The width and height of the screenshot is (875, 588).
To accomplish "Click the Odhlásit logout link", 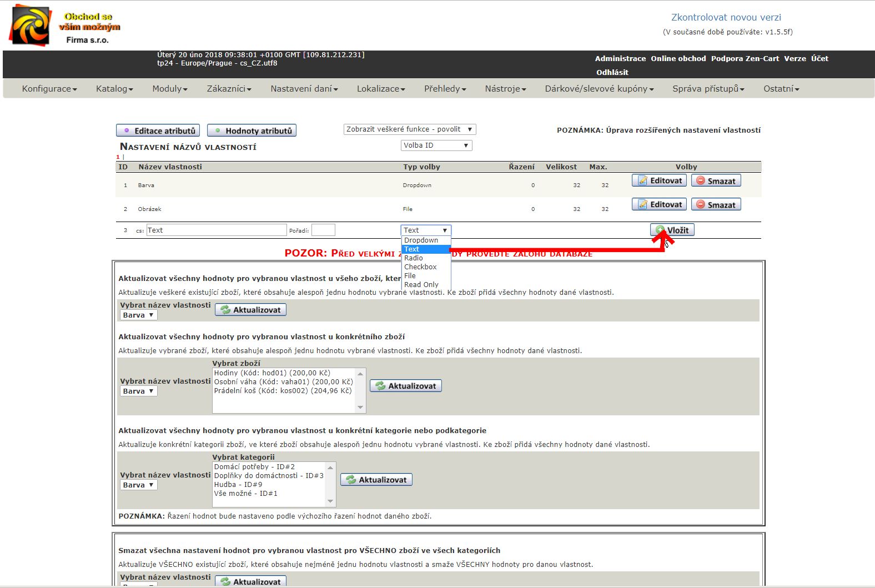I will [612, 72].
